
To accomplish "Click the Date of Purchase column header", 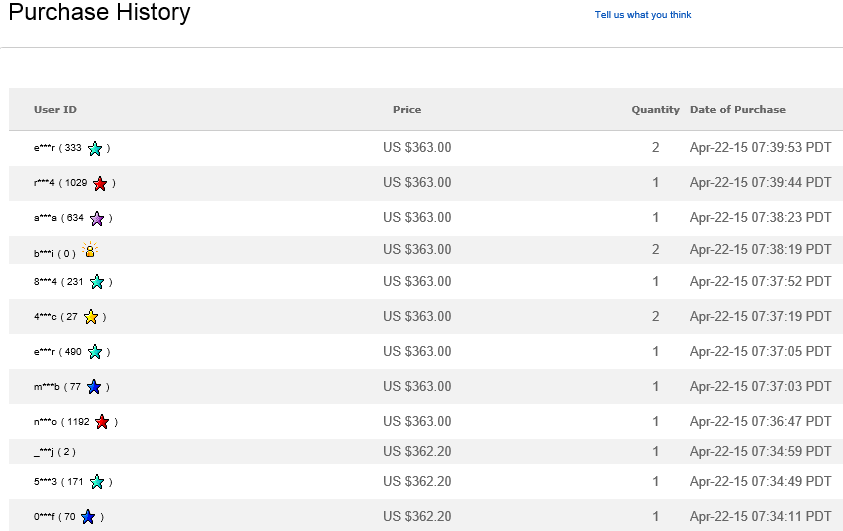I will (738, 110).
